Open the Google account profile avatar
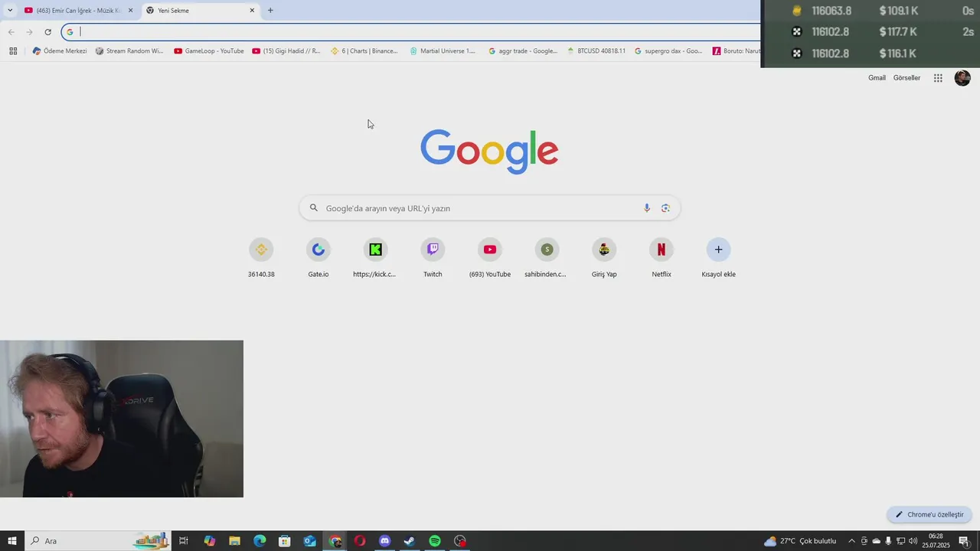The width and height of the screenshot is (980, 551). [x=962, y=78]
